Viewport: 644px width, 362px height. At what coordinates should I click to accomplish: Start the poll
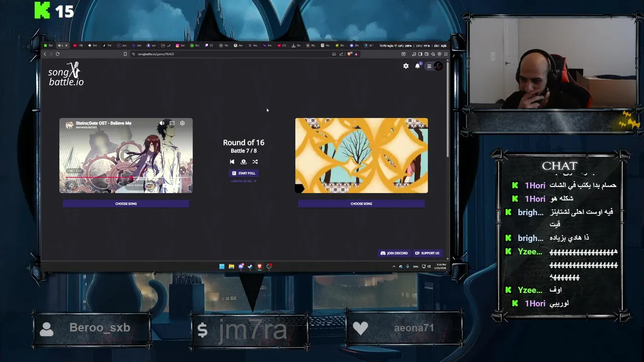(x=244, y=173)
